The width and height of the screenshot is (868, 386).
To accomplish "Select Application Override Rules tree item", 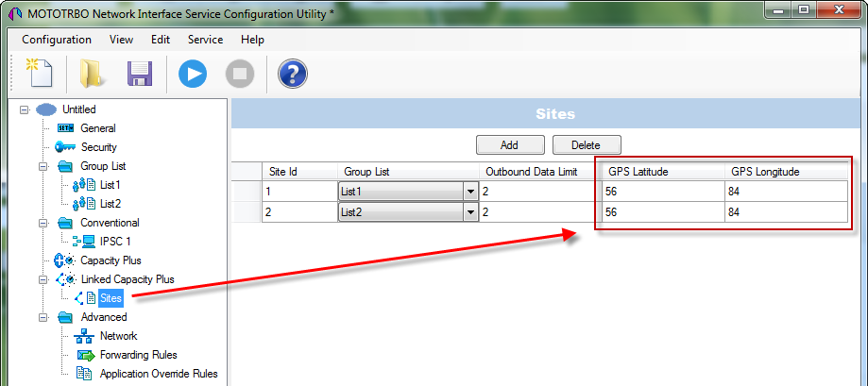I will (159, 374).
